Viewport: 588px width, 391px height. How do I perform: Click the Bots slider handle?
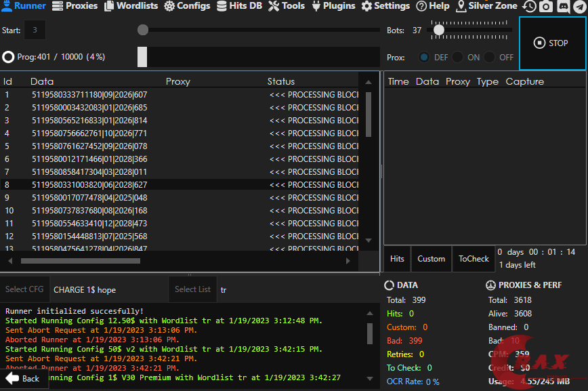click(x=439, y=30)
